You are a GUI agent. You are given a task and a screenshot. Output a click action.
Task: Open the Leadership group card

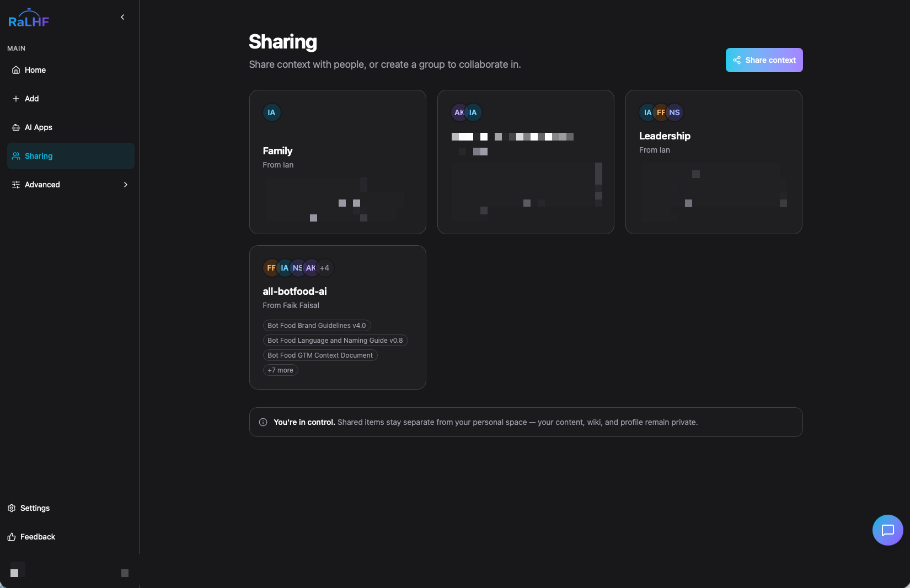(714, 162)
